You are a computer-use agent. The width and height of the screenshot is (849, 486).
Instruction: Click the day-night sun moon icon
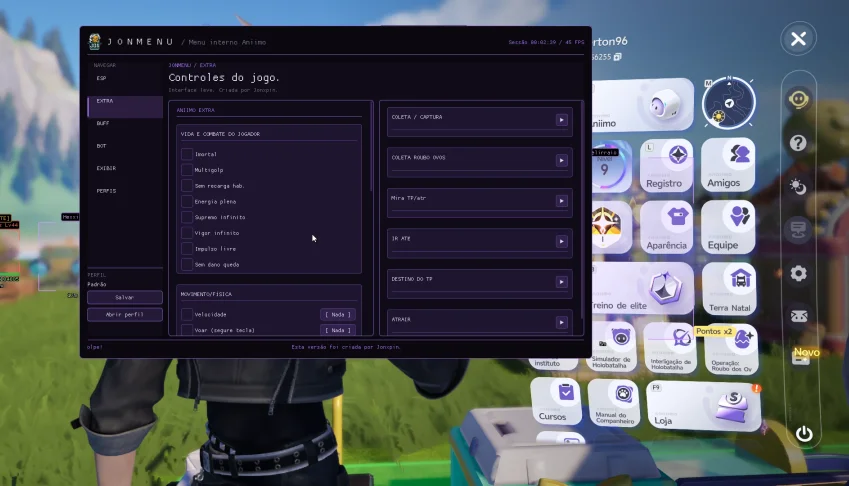click(798, 187)
